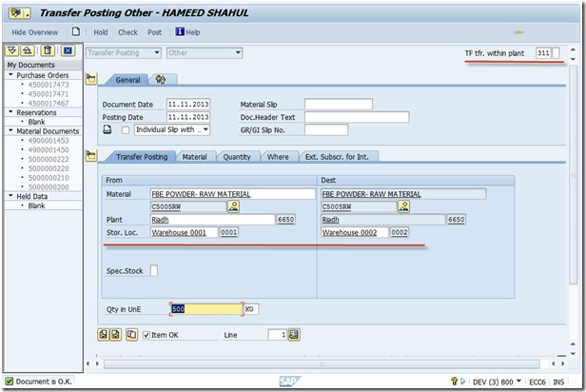
Task: Click From storage location Warehouse 0001 field
Action: [185, 232]
